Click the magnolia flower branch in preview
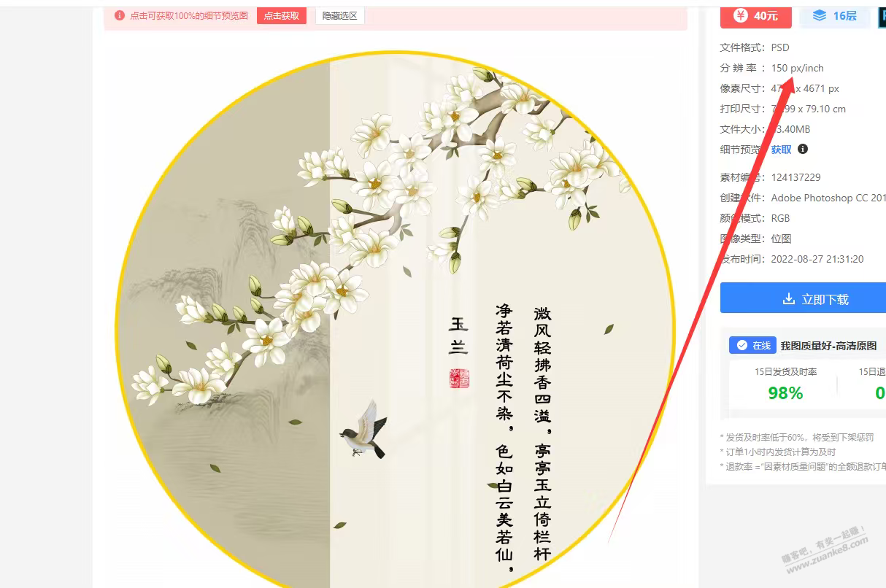886x588 pixels. [380, 219]
